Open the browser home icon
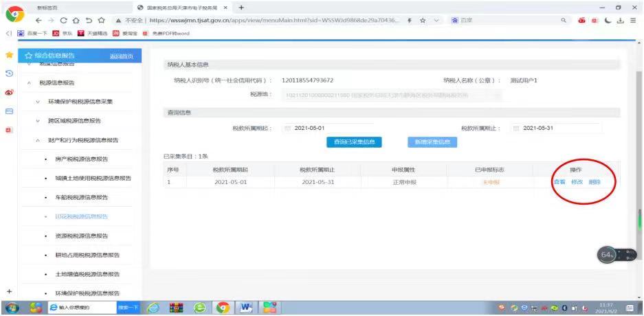 76,21
